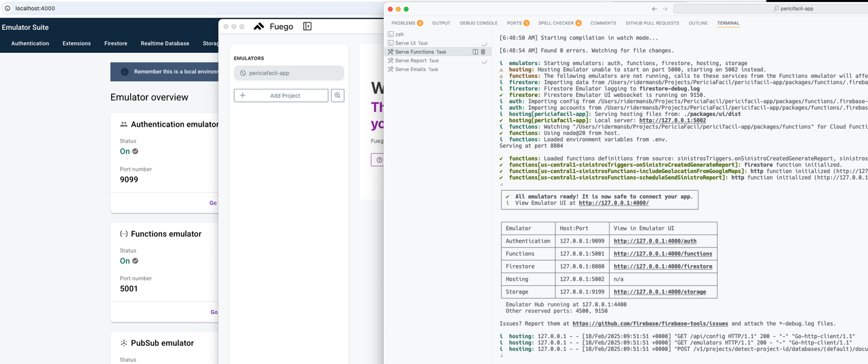Switch to the COMMENTS panel tab
Screen dimensions: 868x364
pos(604,23)
